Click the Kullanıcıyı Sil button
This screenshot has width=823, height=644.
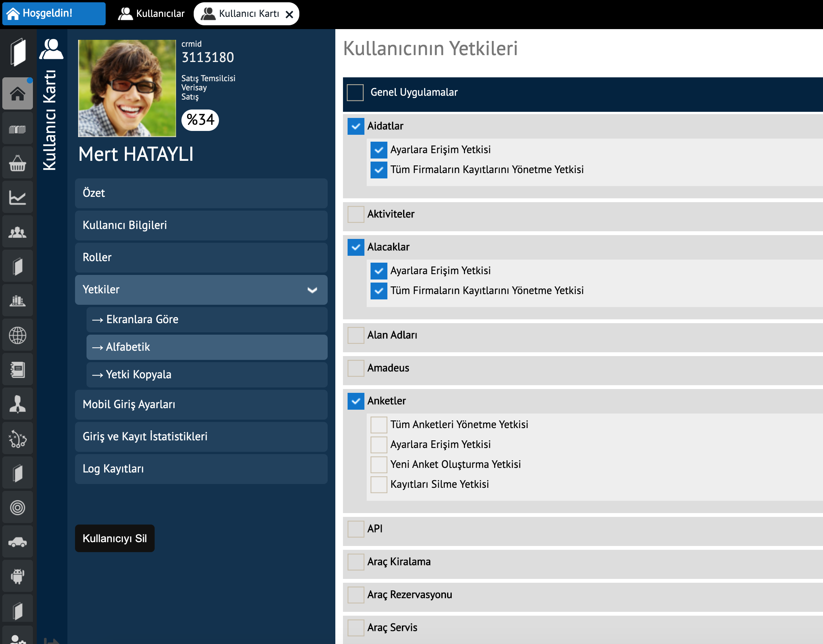click(115, 538)
